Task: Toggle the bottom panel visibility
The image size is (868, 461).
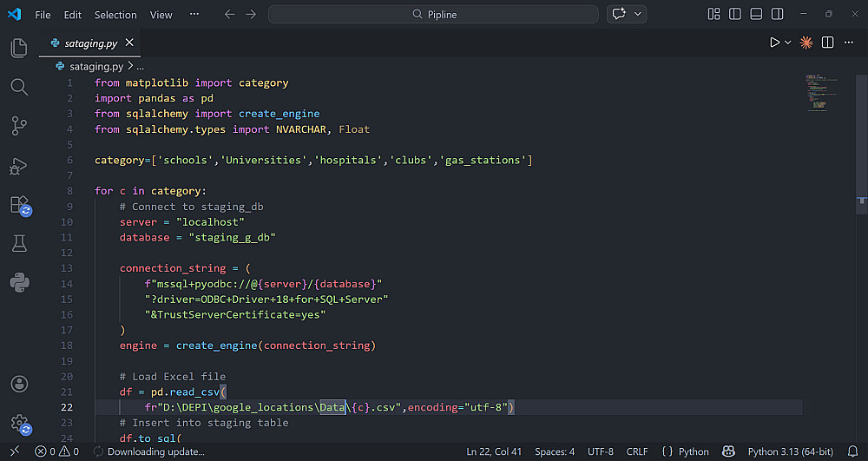Action: tap(756, 14)
